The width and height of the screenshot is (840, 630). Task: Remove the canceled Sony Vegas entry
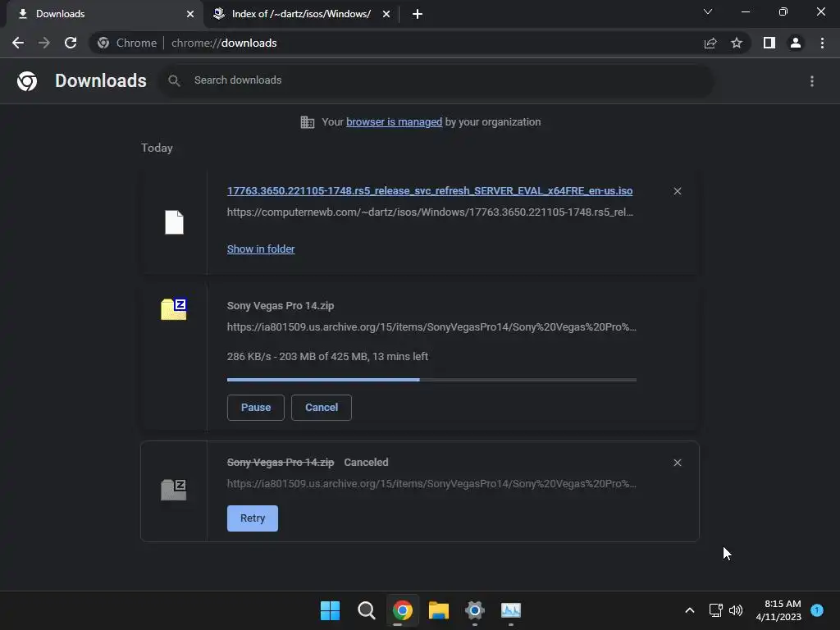[677, 463]
